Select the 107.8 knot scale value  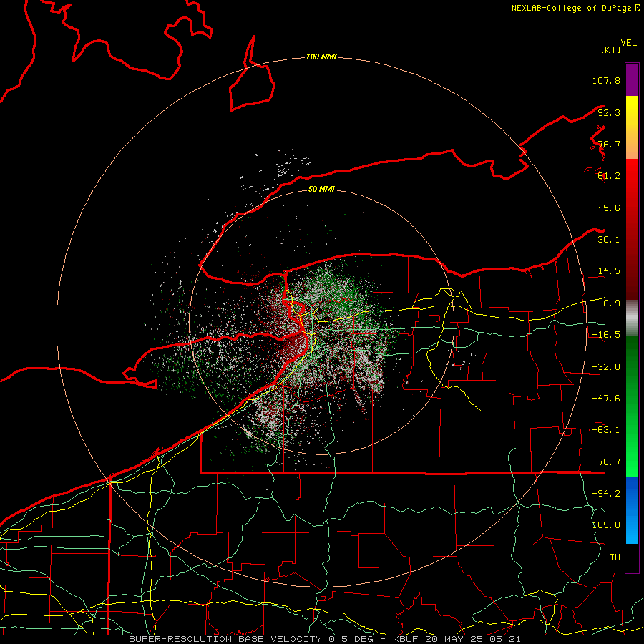click(606, 80)
